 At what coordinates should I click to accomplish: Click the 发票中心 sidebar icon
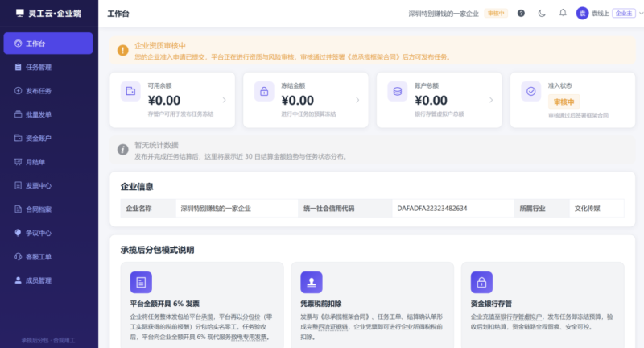[18, 186]
